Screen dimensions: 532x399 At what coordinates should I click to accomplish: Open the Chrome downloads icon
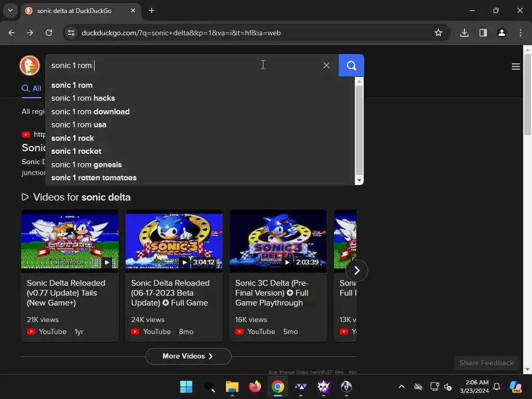point(464,33)
